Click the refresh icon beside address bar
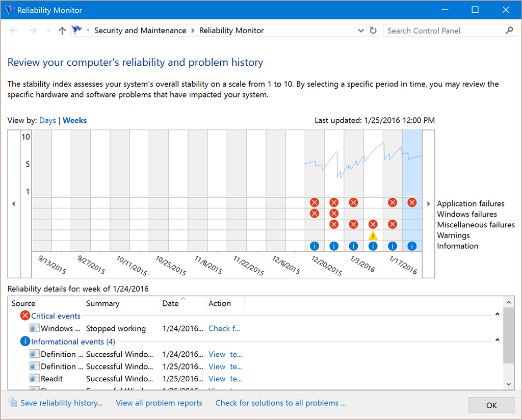The image size is (522, 420). pos(373,31)
